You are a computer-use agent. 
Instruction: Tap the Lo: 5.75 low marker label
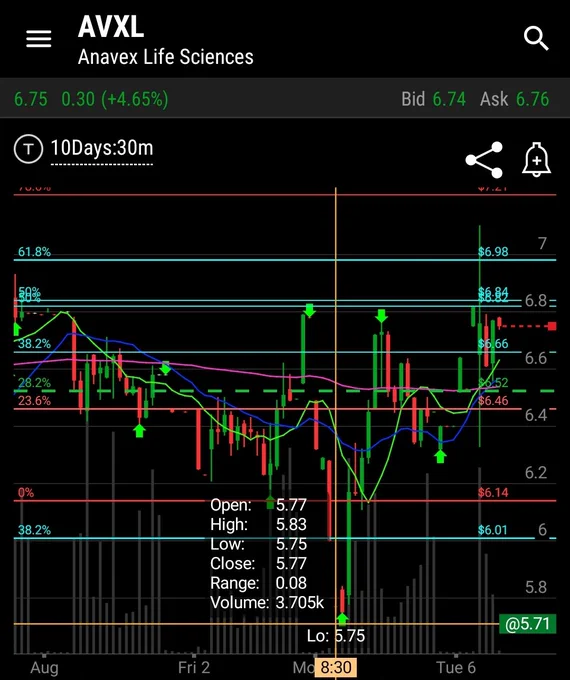pyautogui.click(x=336, y=636)
